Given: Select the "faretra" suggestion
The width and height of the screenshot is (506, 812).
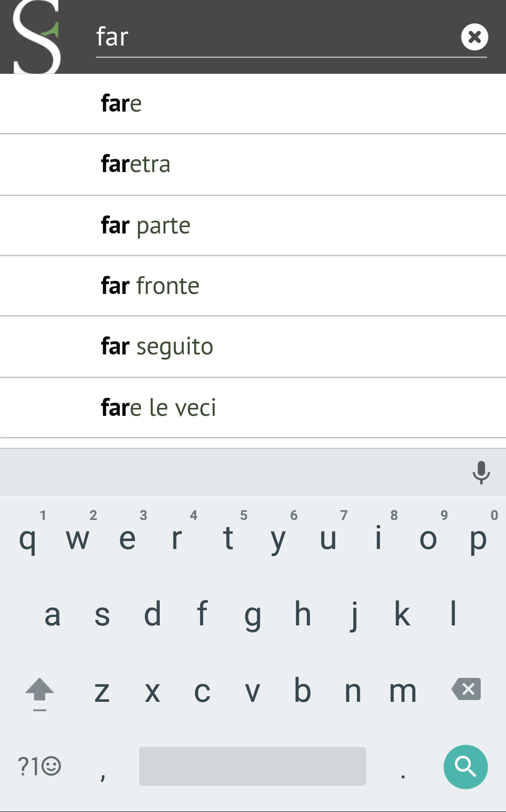Looking at the screenshot, I should [x=253, y=165].
